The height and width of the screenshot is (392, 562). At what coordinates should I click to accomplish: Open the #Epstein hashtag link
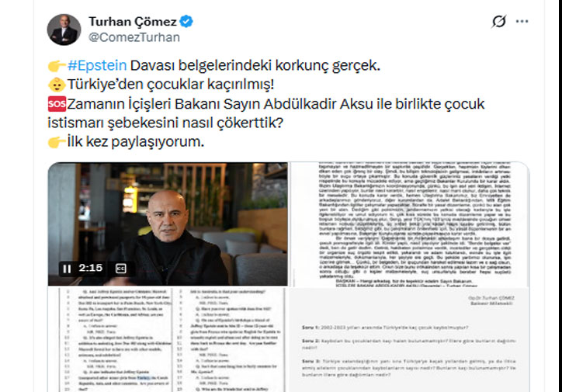97,65
